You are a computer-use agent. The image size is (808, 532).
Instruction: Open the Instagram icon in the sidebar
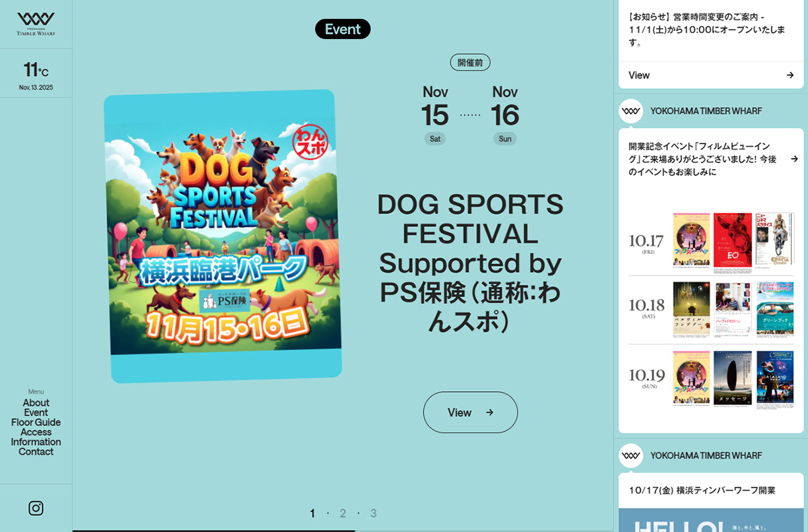(36, 508)
